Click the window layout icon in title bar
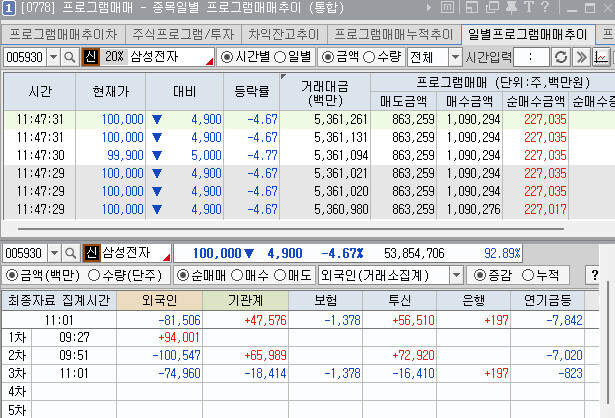615x418 pixels. (472, 7)
